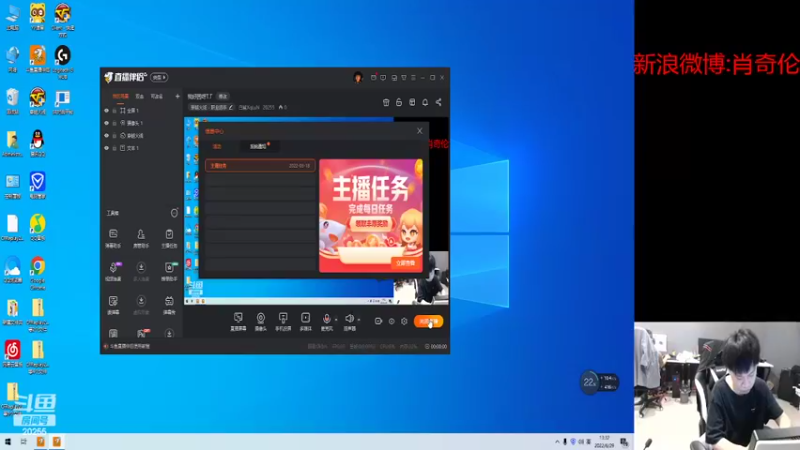Add a 摄像头 camera source from bottom bar
This screenshot has width=800, height=450.
pyautogui.click(x=261, y=321)
